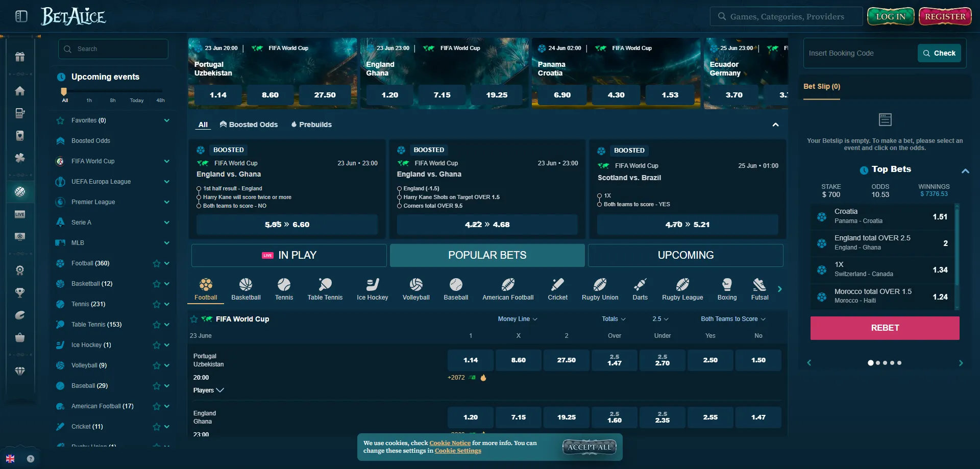Screen dimensions: 980x469
Task: Click the REGISTER button
Action: 945,16
